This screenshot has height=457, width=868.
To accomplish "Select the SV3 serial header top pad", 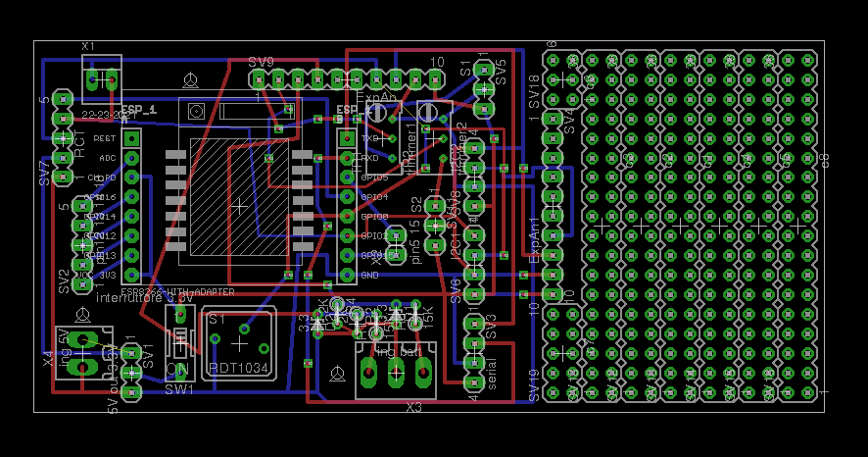I will tap(474, 324).
